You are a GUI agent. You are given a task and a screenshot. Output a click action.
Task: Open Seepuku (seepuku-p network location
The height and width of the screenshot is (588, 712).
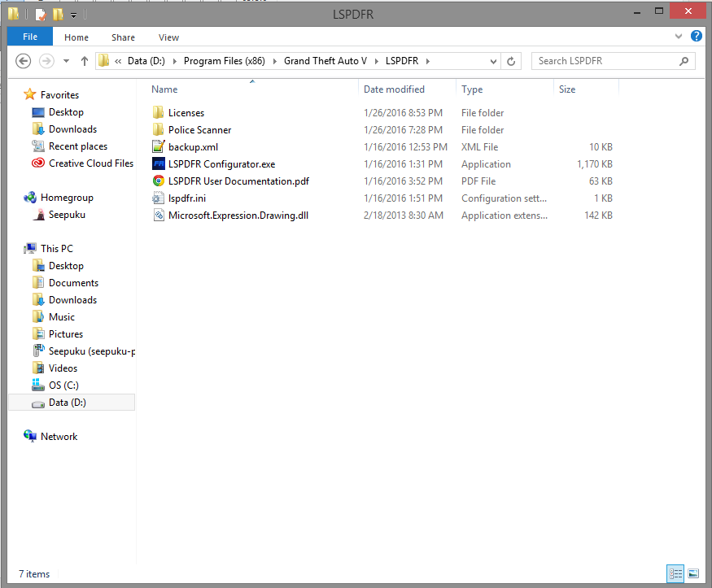92,351
